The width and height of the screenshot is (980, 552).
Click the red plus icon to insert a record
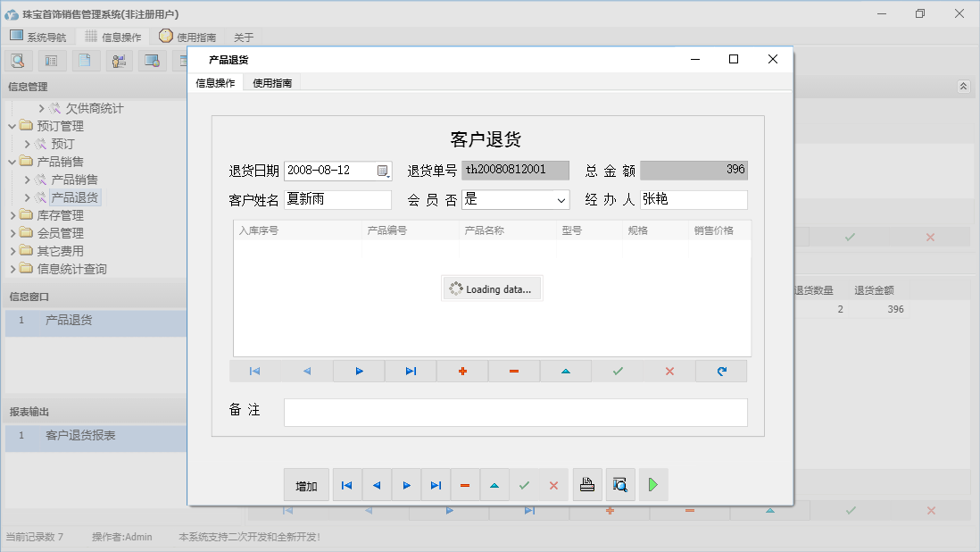point(462,371)
